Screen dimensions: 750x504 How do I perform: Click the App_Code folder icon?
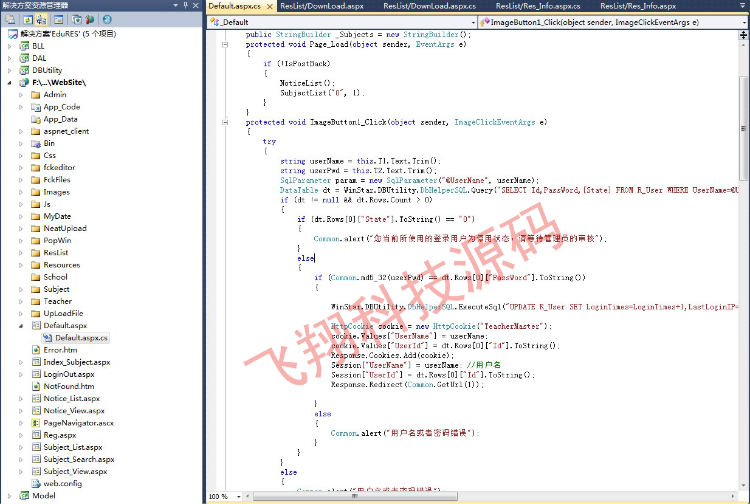[x=35, y=107]
